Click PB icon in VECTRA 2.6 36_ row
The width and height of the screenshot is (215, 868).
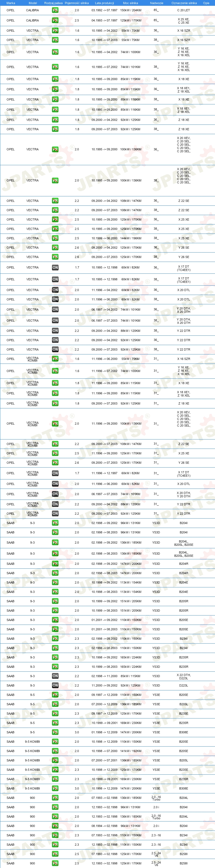[x=55, y=248]
